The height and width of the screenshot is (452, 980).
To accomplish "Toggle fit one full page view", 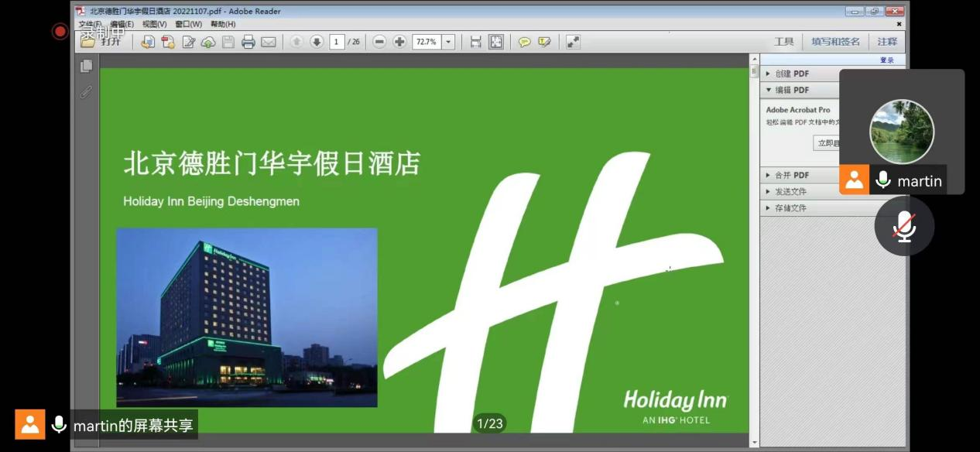I will pos(495,42).
